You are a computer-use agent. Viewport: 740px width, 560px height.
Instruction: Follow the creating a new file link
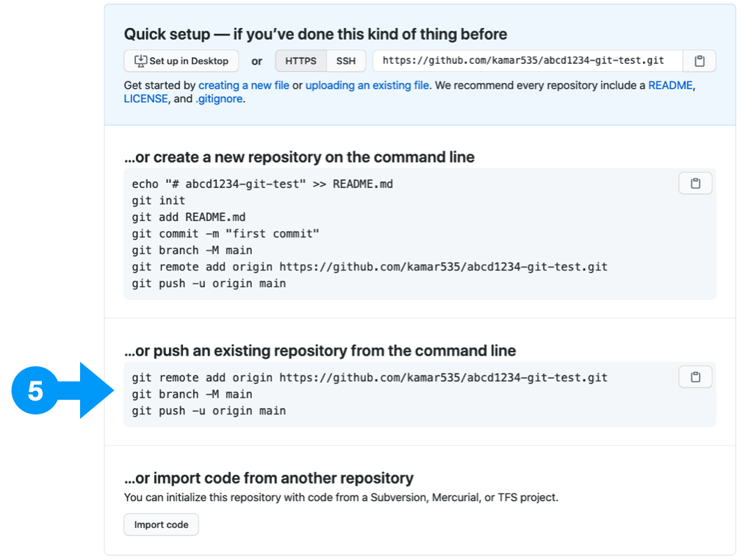pos(243,85)
